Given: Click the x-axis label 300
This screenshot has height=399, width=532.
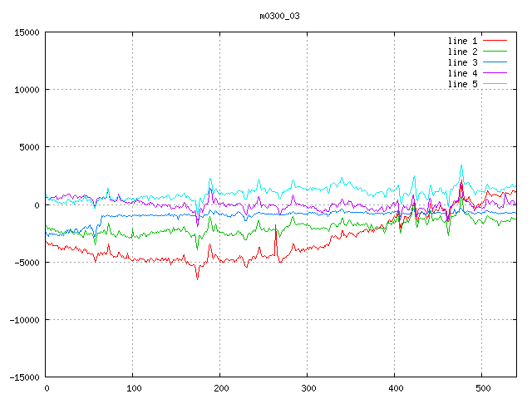Looking at the screenshot, I should coord(308,388).
